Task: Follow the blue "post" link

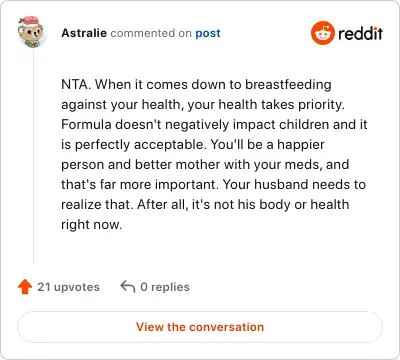Action: click(208, 33)
